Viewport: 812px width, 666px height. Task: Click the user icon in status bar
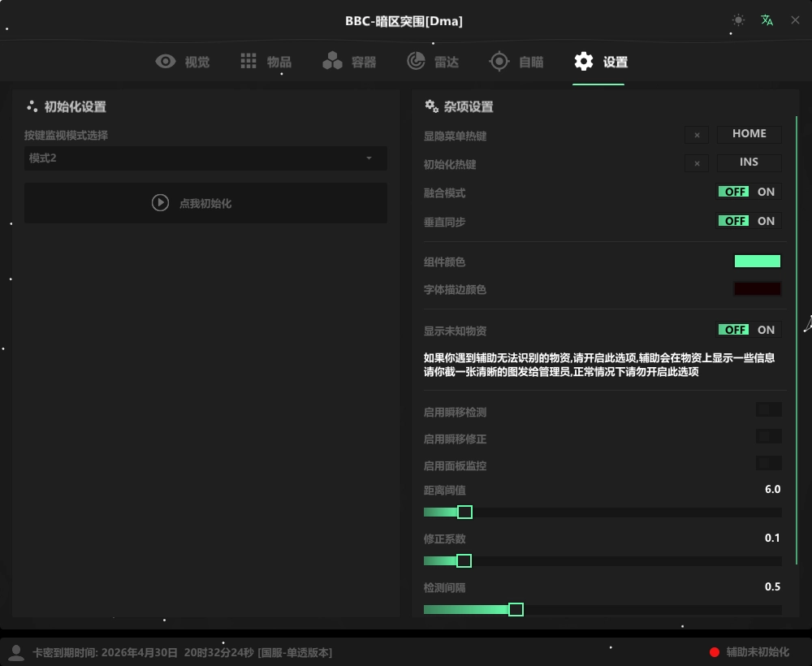(16, 652)
